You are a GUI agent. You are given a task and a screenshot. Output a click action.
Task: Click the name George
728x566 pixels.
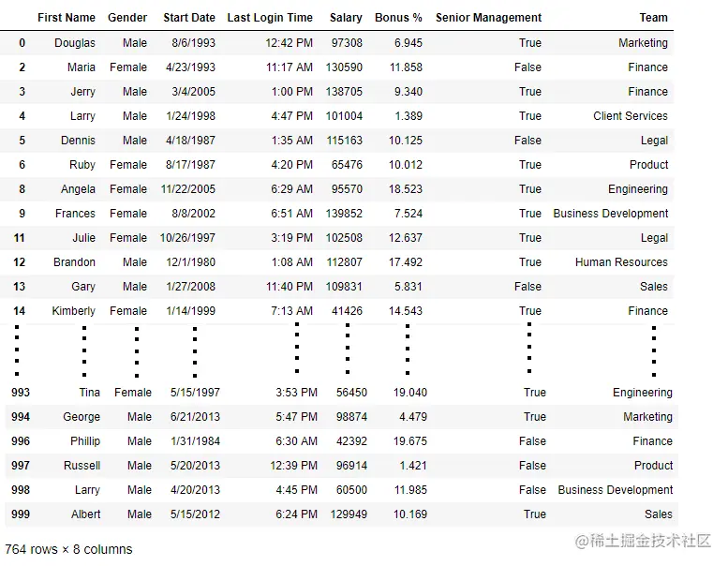[82, 417]
